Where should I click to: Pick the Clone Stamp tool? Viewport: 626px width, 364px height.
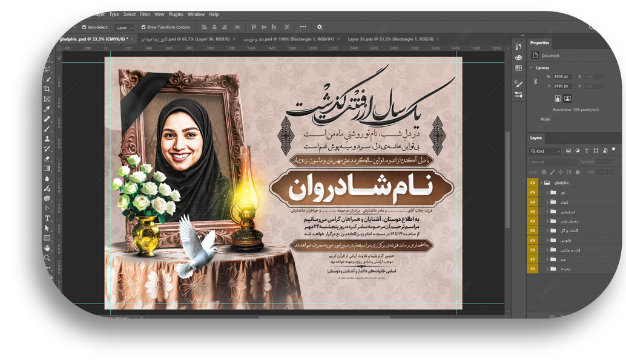47,138
